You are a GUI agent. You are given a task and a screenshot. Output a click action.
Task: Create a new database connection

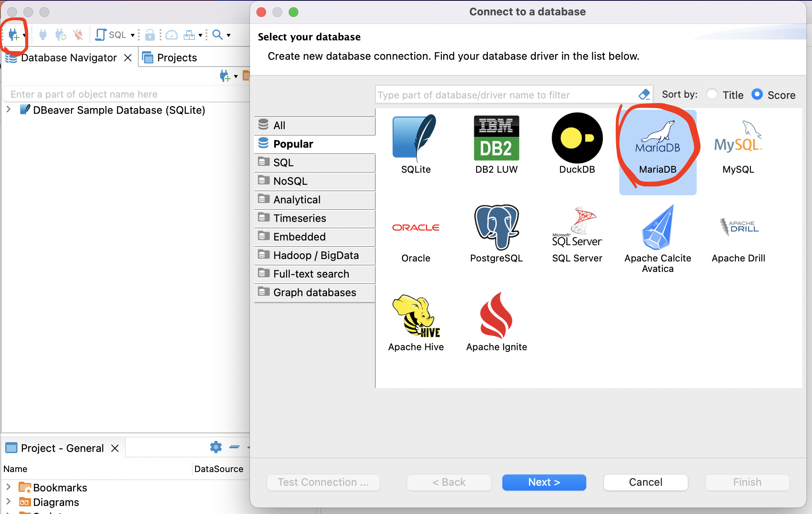coord(13,35)
